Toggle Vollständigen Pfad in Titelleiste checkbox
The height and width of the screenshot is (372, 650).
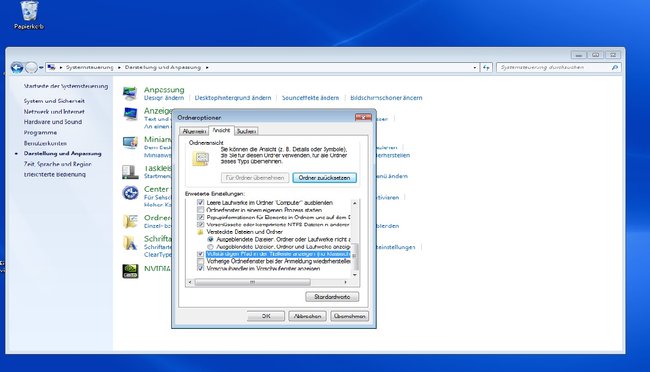pos(201,254)
